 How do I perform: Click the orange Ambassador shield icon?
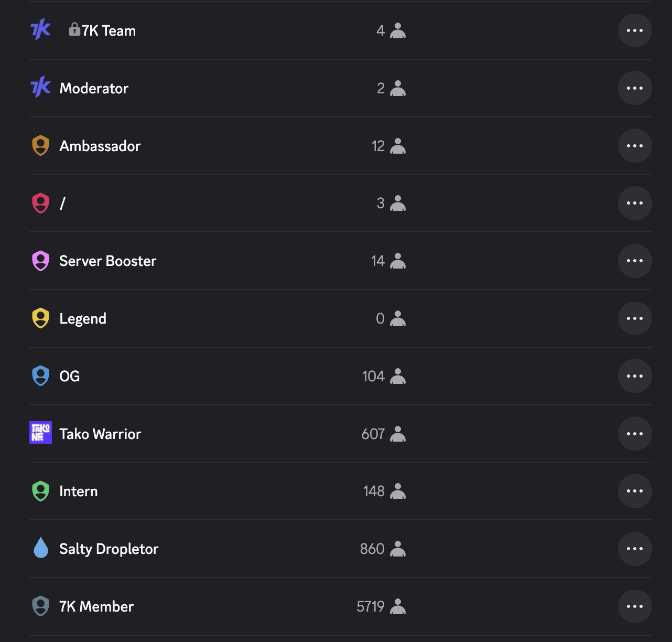pyautogui.click(x=40, y=145)
